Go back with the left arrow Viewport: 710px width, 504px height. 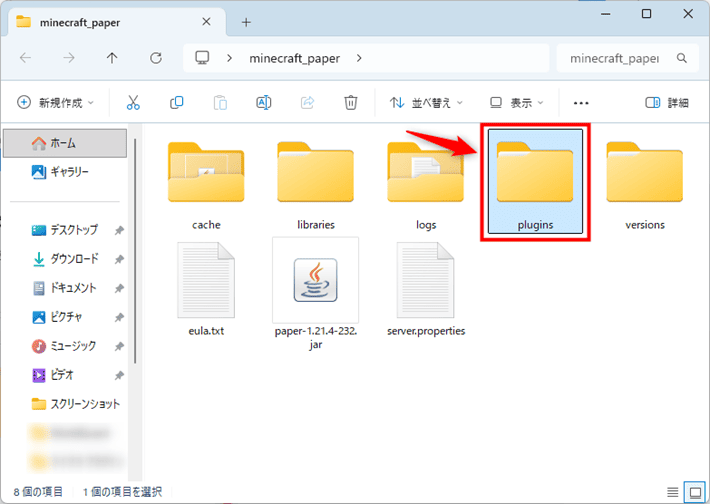click(25, 58)
